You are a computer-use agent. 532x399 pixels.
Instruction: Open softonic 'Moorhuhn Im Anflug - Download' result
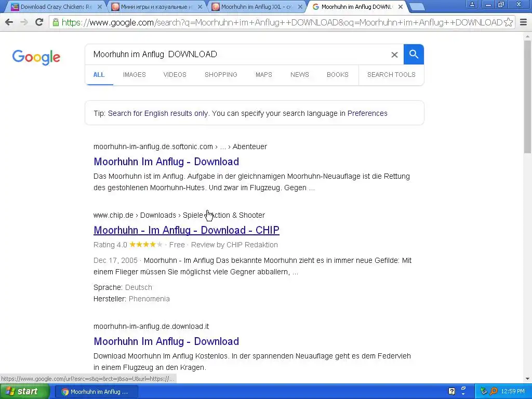166,162
